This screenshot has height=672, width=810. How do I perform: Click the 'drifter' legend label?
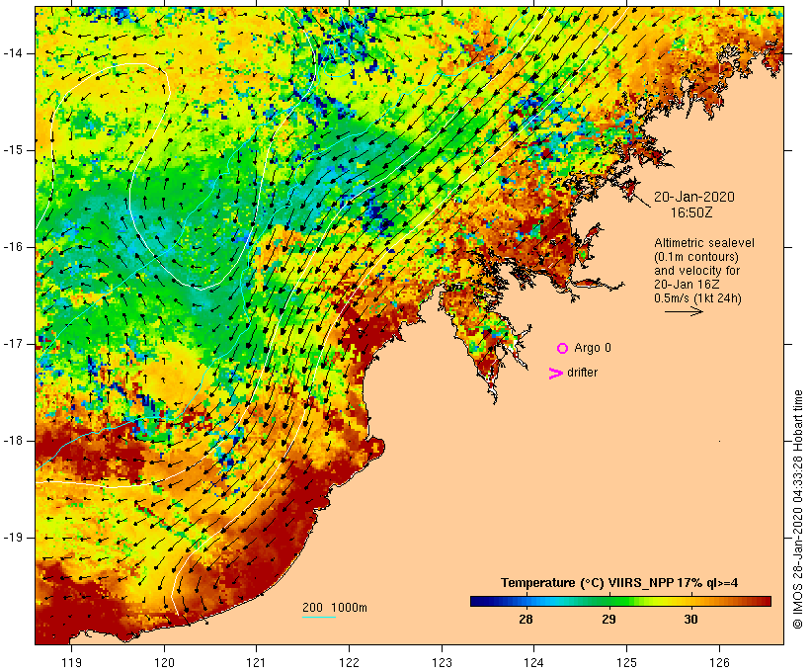[x=582, y=373]
